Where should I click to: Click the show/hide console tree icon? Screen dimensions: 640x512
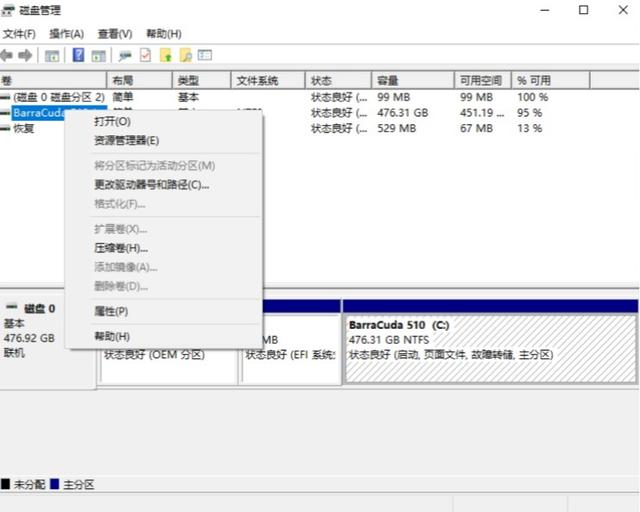point(52,56)
